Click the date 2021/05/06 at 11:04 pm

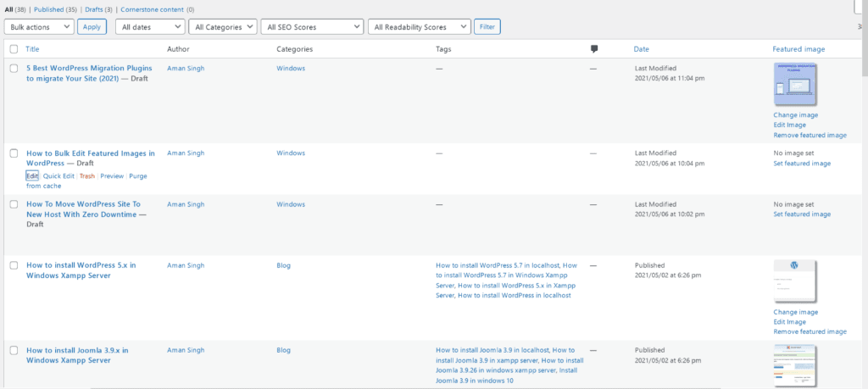(x=670, y=78)
